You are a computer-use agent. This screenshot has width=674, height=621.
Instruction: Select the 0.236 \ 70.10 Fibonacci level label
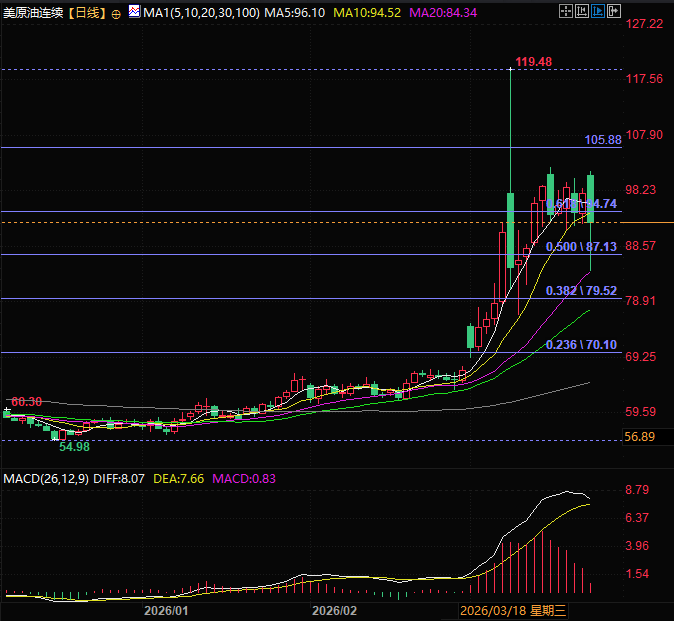pyautogui.click(x=581, y=345)
